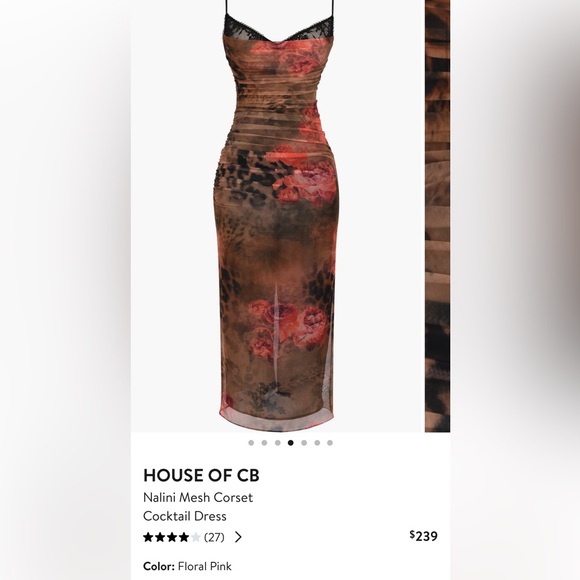Open Nalini Mesh Corset Cocktail Dress title
Viewport: 580px width, 580px height.
coord(198,507)
